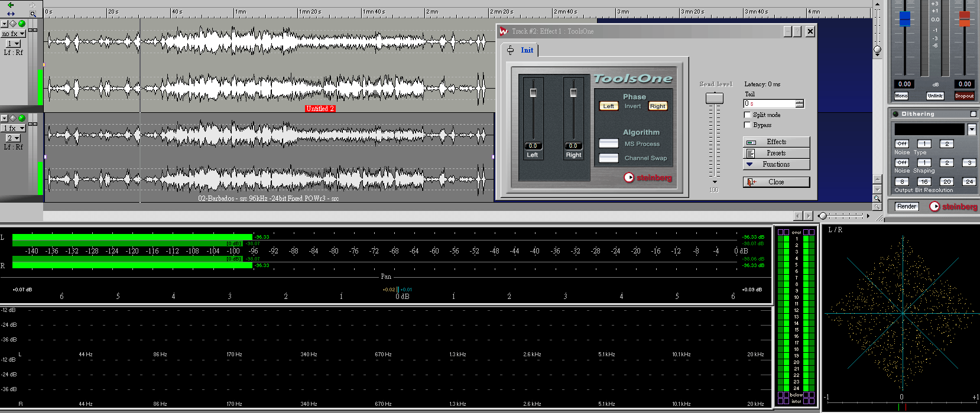Screen dimensions: 980x413
Task: Click the help question mark in ToolsOne titlebar
Action: [797, 31]
